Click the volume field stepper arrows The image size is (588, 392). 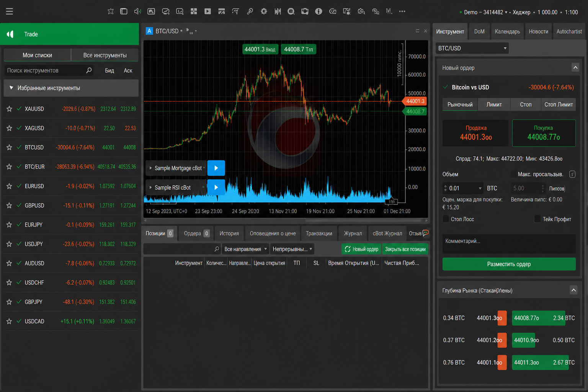click(x=445, y=188)
